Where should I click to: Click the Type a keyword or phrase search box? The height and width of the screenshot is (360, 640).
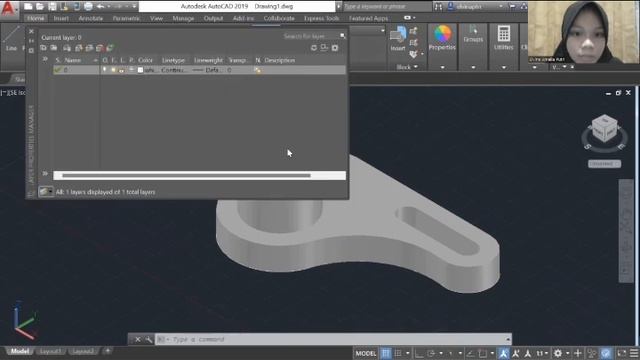pyautogui.click(x=386, y=7)
